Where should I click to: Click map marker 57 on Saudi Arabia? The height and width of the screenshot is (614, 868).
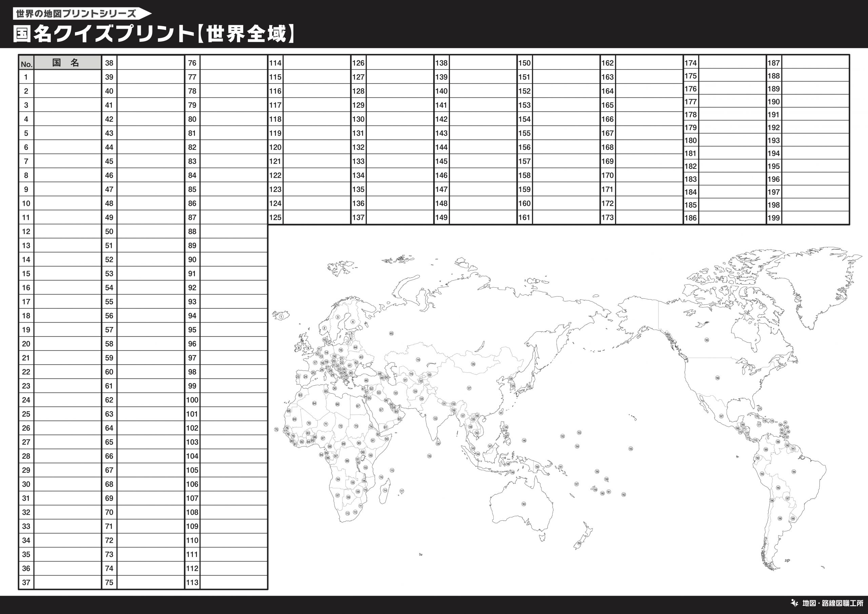click(381, 410)
